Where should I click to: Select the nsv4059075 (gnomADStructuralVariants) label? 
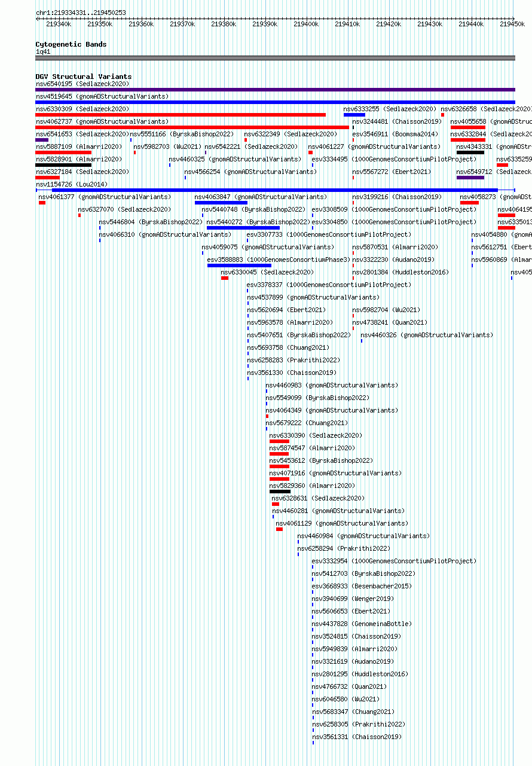268,247
